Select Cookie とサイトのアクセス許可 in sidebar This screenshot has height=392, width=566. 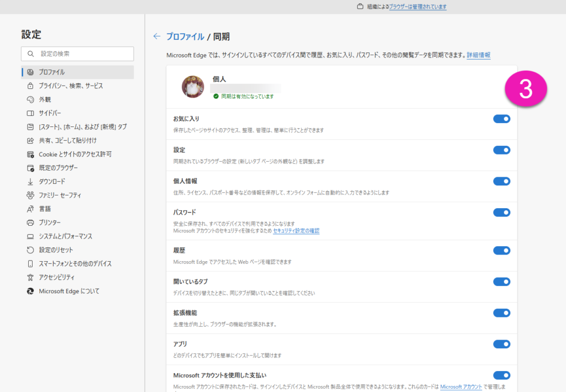(78, 154)
